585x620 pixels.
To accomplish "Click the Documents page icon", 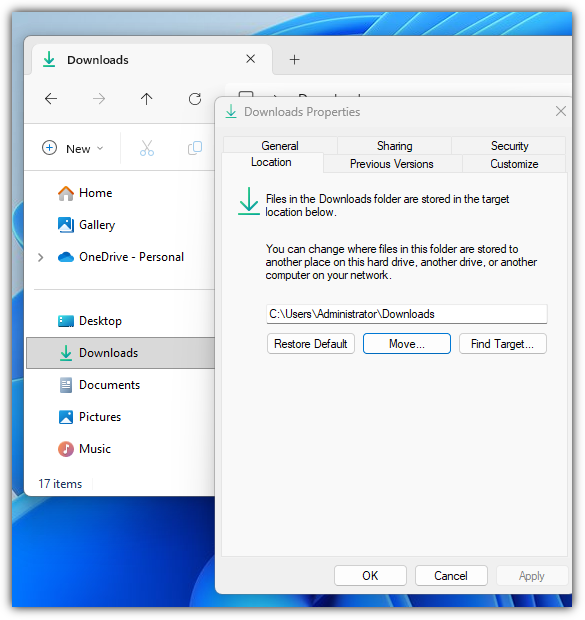I will pyautogui.click(x=66, y=385).
